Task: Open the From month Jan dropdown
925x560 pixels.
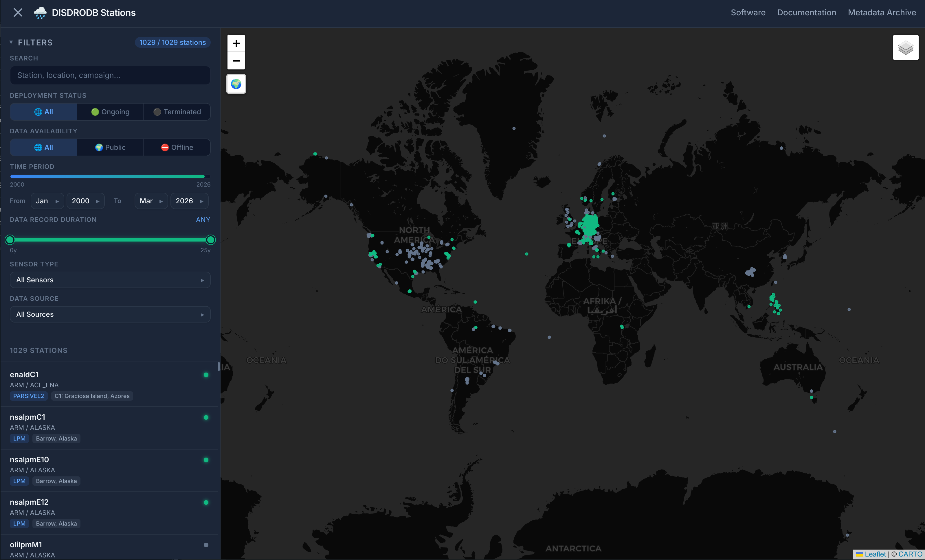Action: click(x=47, y=201)
